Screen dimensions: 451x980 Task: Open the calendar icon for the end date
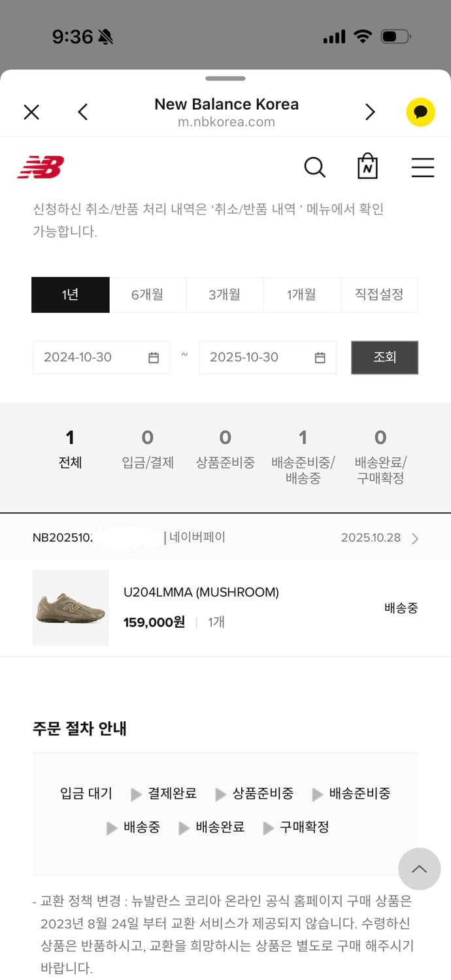(x=319, y=357)
